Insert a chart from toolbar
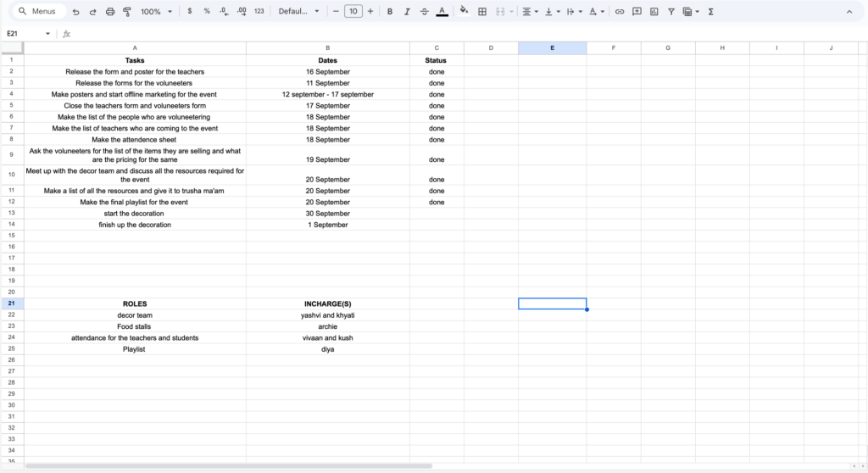The width and height of the screenshot is (868, 473). click(x=654, y=12)
